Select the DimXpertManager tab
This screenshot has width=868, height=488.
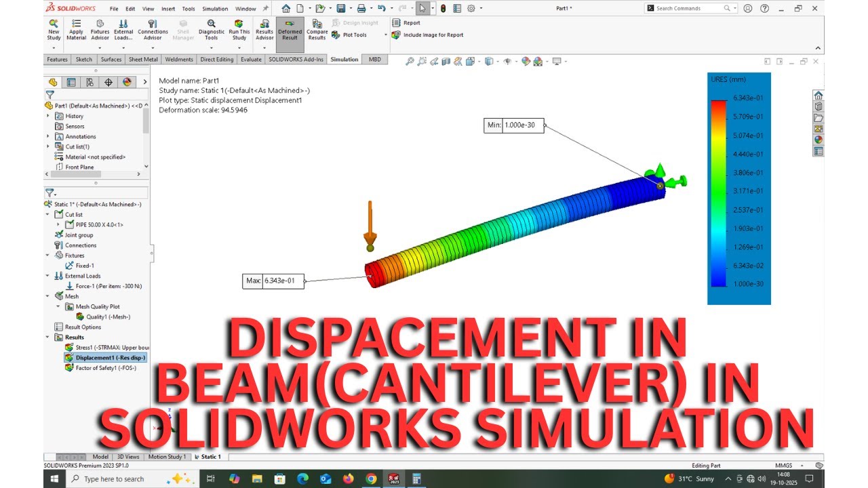tap(108, 82)
